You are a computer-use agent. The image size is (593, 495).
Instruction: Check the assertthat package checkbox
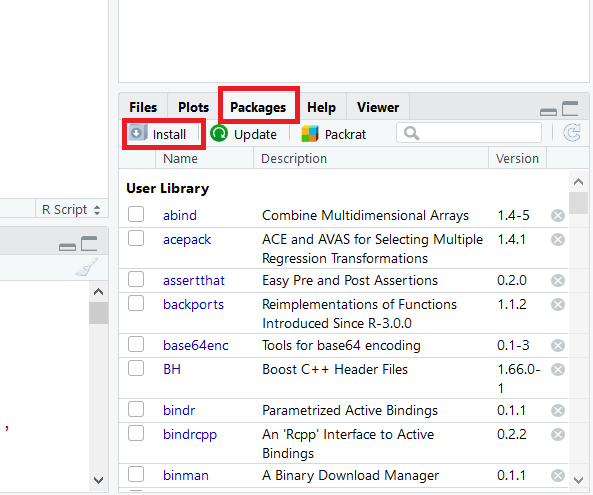tap(136, 279)
